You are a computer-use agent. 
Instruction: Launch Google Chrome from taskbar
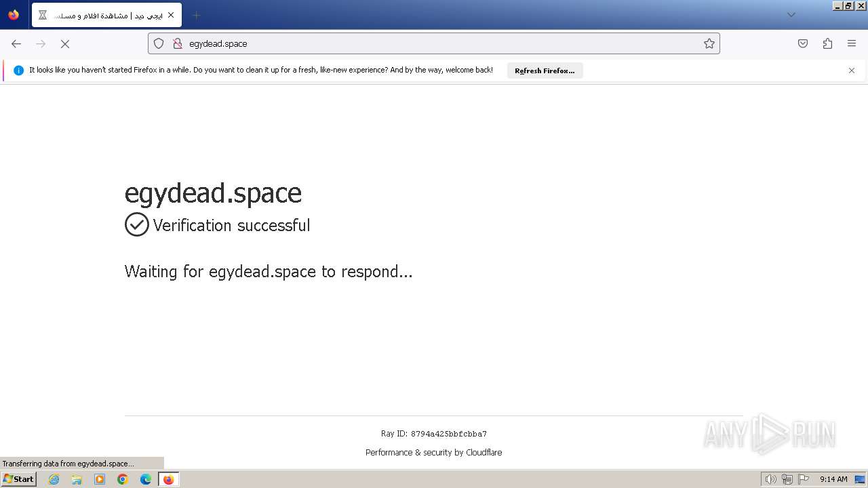123,479
